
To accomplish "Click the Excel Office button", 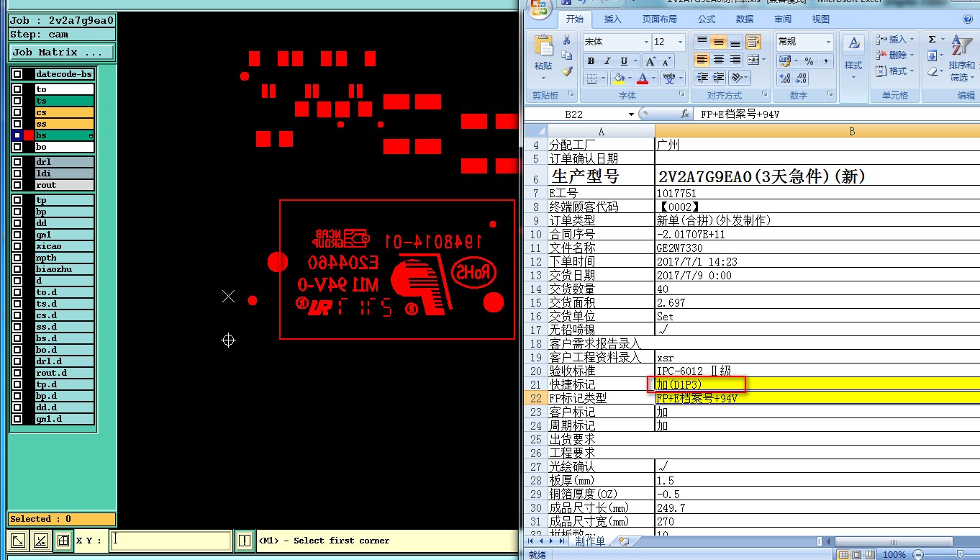I will click(538, 9).
